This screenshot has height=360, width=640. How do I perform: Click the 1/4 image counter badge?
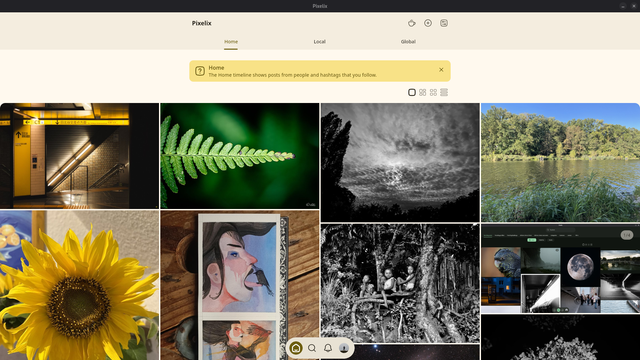click(627, 235)
